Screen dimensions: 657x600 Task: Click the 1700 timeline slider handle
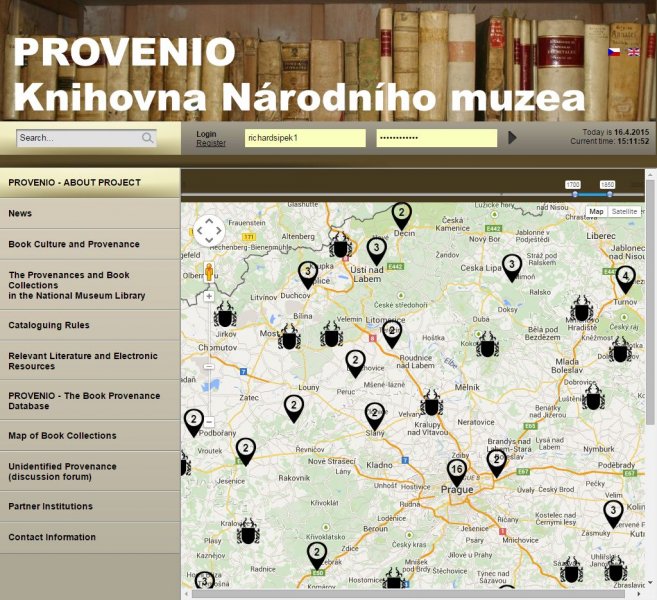575,194
